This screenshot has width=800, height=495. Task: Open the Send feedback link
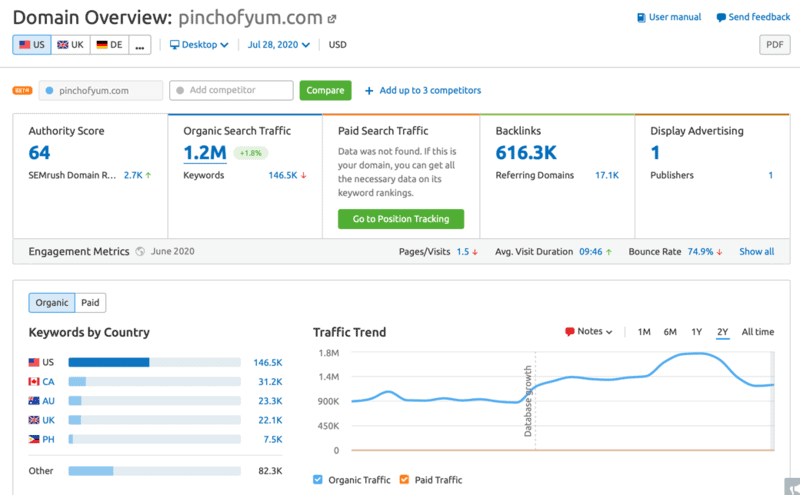point(759,17)
